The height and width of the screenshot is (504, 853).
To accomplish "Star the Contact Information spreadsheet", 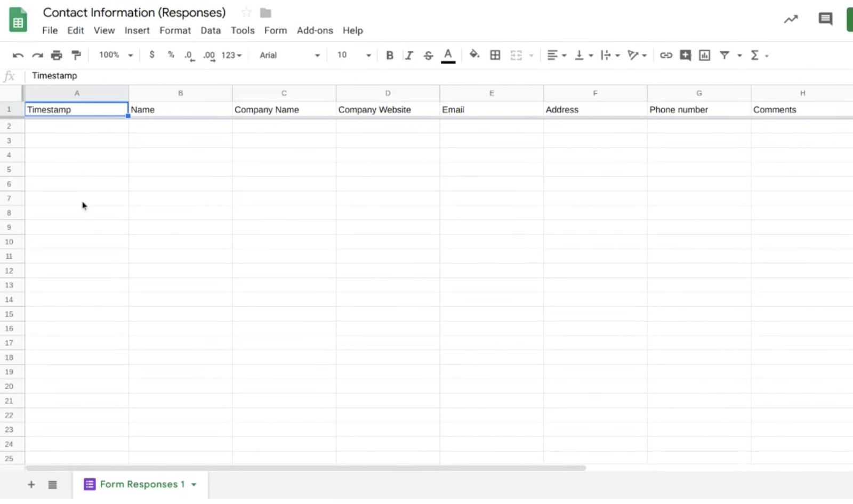I will click(x=246, y=12).
